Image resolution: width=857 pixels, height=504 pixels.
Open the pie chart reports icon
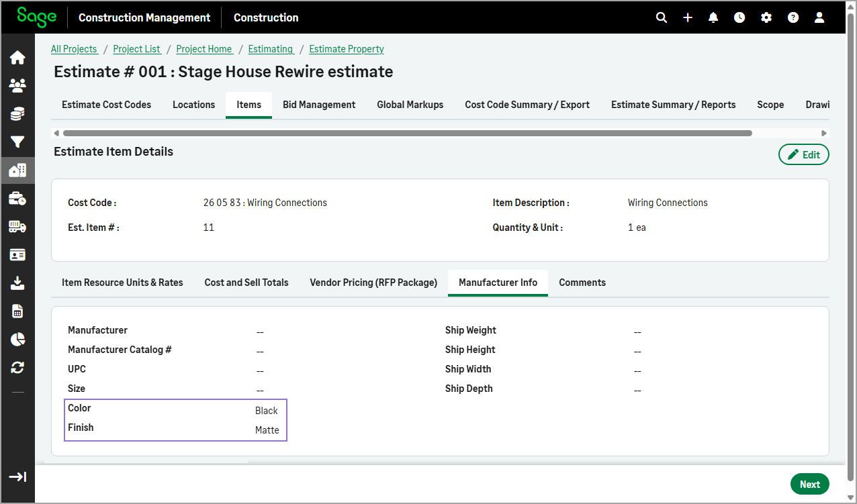pos(17,340)
